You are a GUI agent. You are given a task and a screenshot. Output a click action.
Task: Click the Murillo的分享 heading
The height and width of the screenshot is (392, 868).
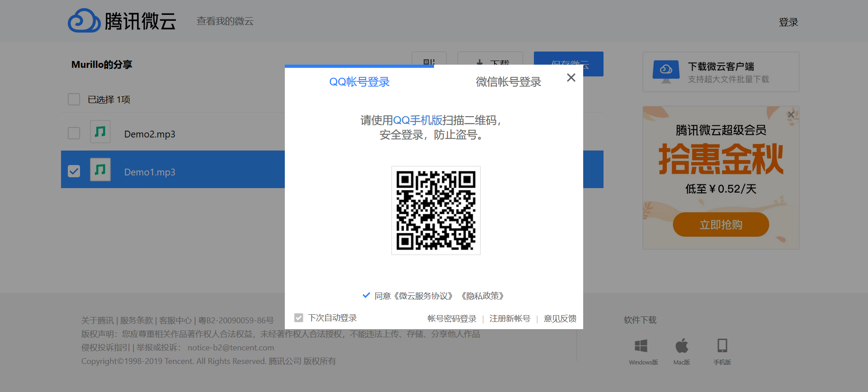tap(102, 65)
